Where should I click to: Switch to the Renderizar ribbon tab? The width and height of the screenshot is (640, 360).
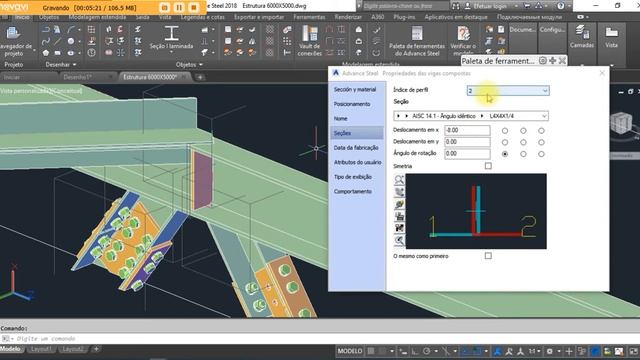click(348, 17)
